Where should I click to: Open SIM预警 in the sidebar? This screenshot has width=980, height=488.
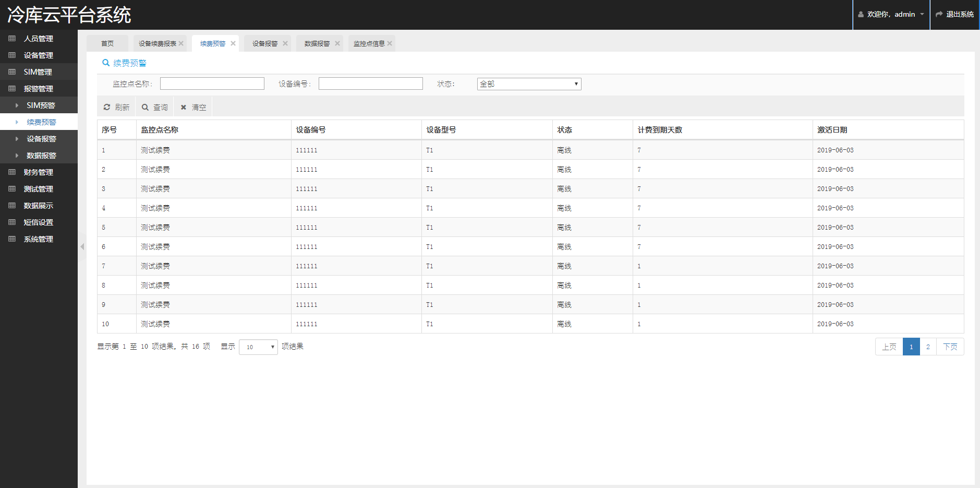(x=41, y=105)
